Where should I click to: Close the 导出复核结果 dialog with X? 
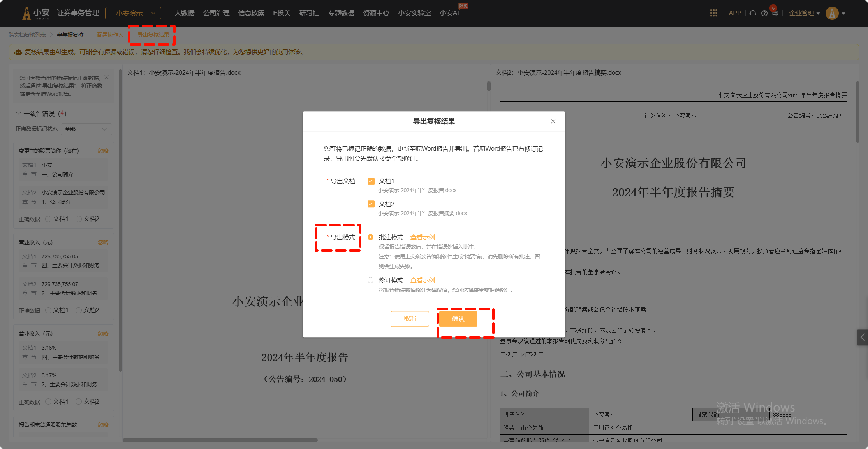point(553,121)
